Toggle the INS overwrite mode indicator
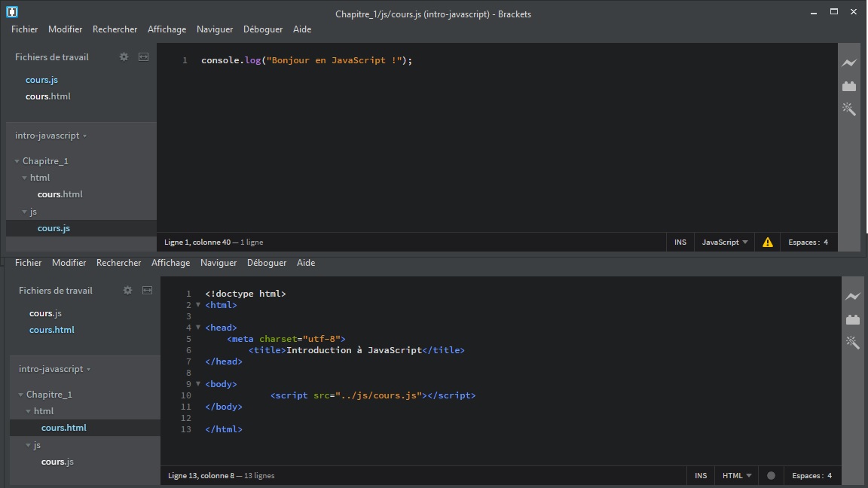Screen dimensions: 868x488 [680, 242]
